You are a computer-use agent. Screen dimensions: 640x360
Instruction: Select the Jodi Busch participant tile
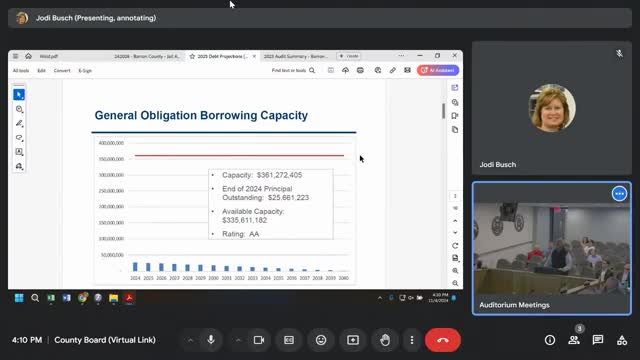pyautogui.click(x=552, y=108)
